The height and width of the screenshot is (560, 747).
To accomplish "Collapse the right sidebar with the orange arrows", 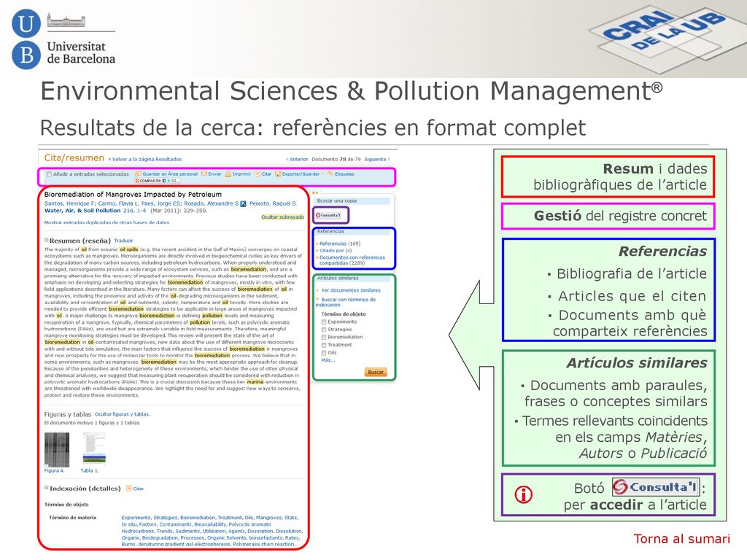I will click(x=315, y=192).
